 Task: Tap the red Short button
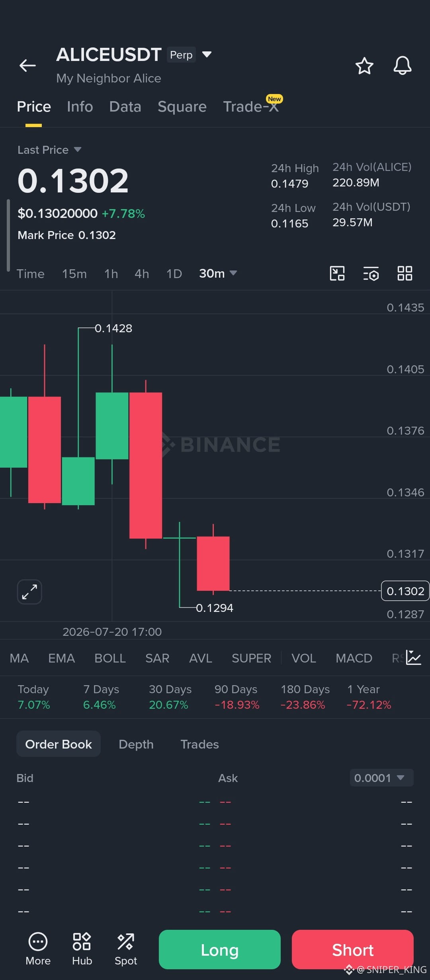click(353, 949)
